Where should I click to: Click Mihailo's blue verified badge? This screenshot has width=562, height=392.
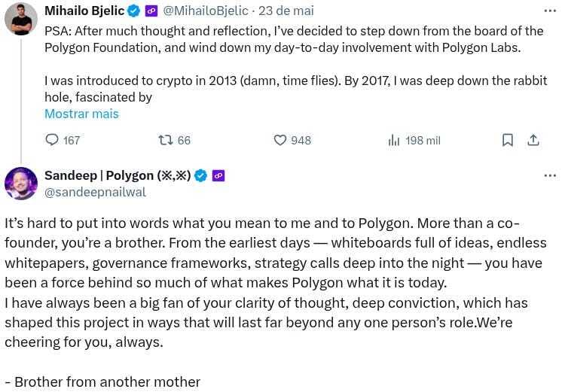click(x=133, y=11)
